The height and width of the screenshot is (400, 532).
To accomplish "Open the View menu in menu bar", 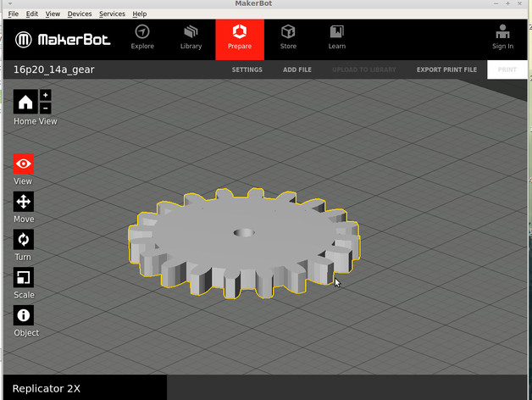I will [53, 14].
